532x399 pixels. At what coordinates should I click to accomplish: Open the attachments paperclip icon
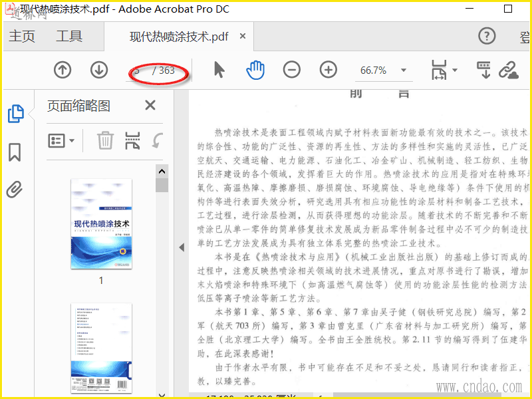(15, 190)
